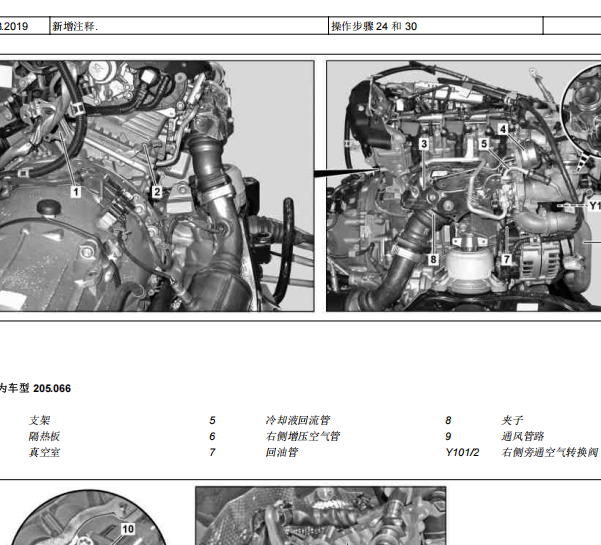Click callout label 10 in circular detail
This screenshot has width=601, height=545.
tap(128, 529)
